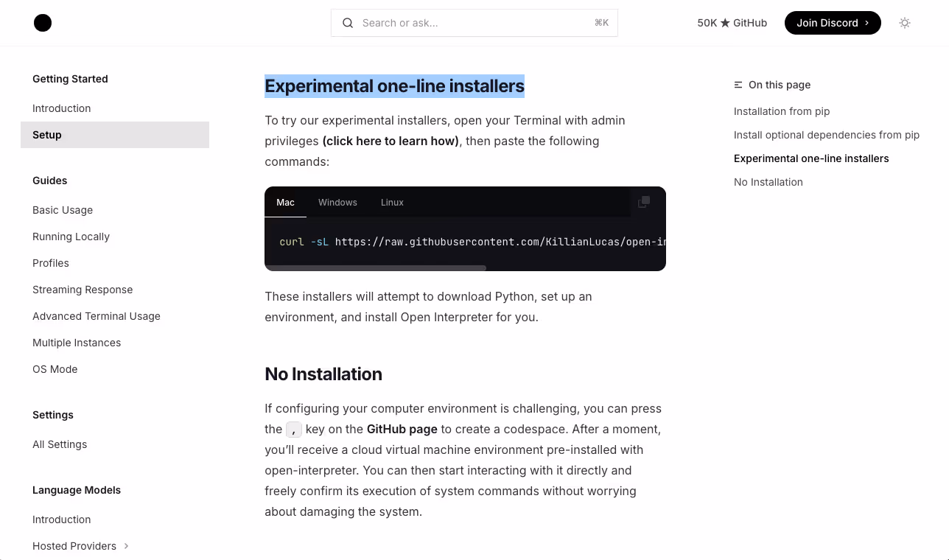
Task: Click the curl command text
Action: 472,242
